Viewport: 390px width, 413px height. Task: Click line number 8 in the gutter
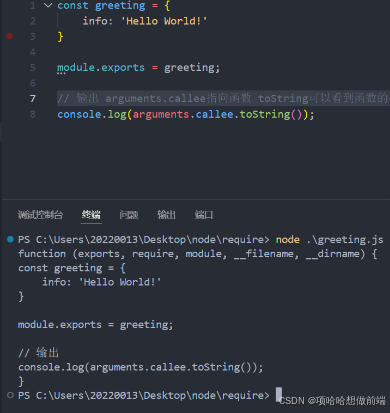pos(33,114)
